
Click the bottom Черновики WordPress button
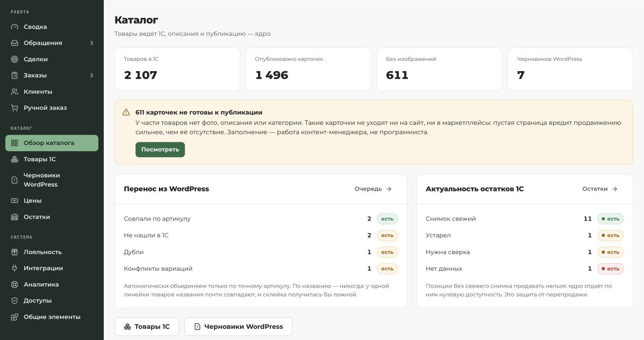click(238, 327)
